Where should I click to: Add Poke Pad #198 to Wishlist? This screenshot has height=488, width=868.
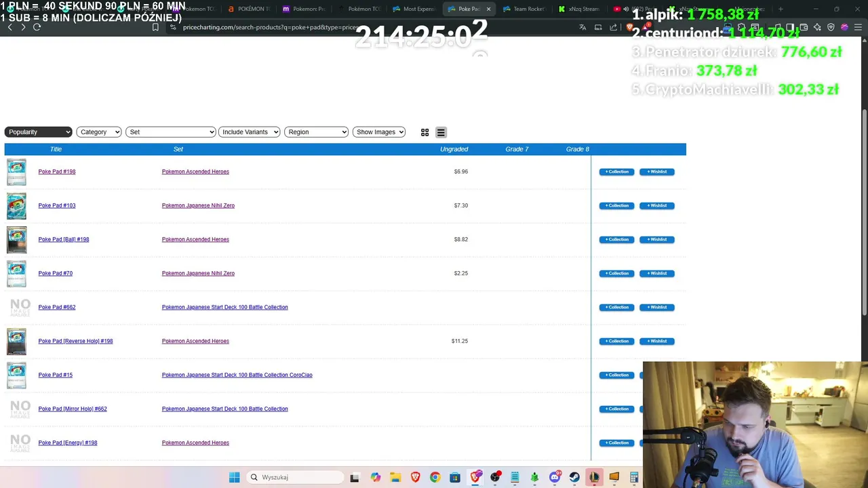point(656,171)
